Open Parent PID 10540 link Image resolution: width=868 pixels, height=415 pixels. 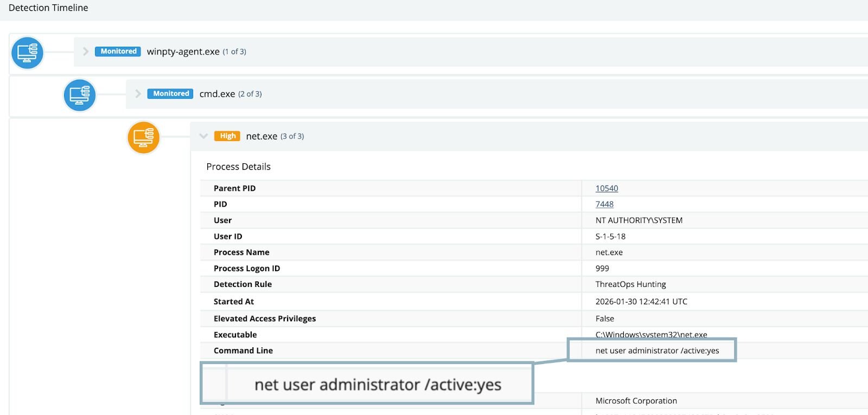click(x=607, y=188)
